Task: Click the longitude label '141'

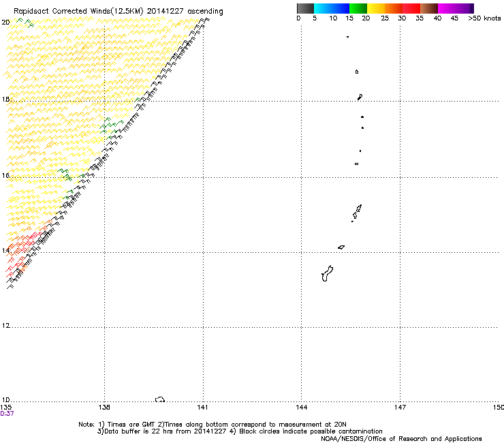Action: pyautogui.click(x=202, y=408)
